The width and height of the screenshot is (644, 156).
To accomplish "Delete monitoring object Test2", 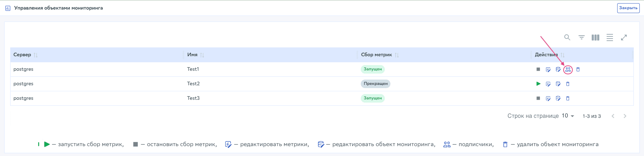I will click(568, 84).
